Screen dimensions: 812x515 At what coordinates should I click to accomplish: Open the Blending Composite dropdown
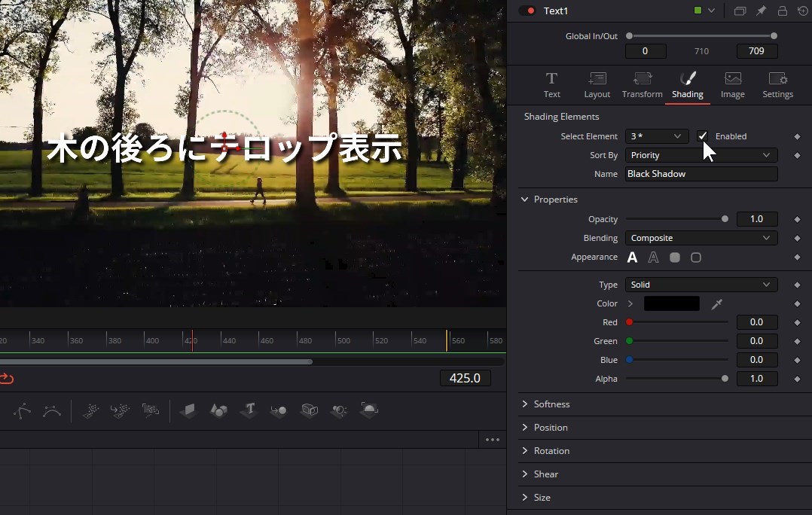coord(701,238)
